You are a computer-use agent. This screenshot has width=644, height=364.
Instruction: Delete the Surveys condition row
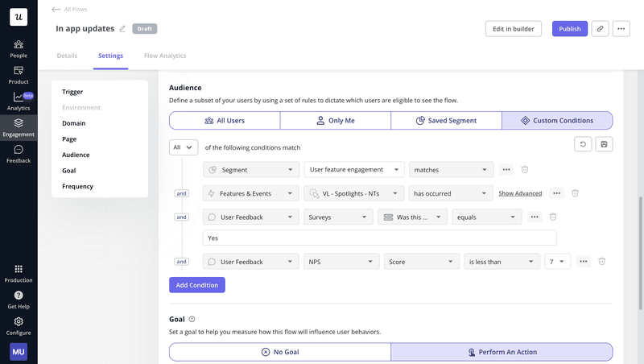[x=553, y=217]
